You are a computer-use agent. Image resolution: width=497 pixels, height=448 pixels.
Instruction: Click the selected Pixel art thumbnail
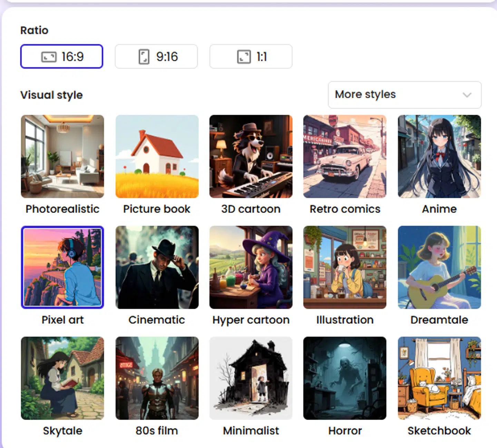pyautogui.click(x=62, y=267)
